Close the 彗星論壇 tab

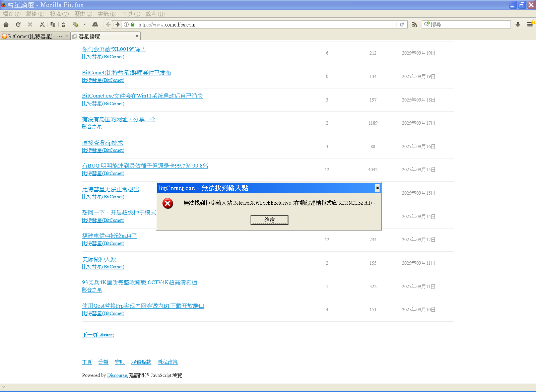pos(137,36)
